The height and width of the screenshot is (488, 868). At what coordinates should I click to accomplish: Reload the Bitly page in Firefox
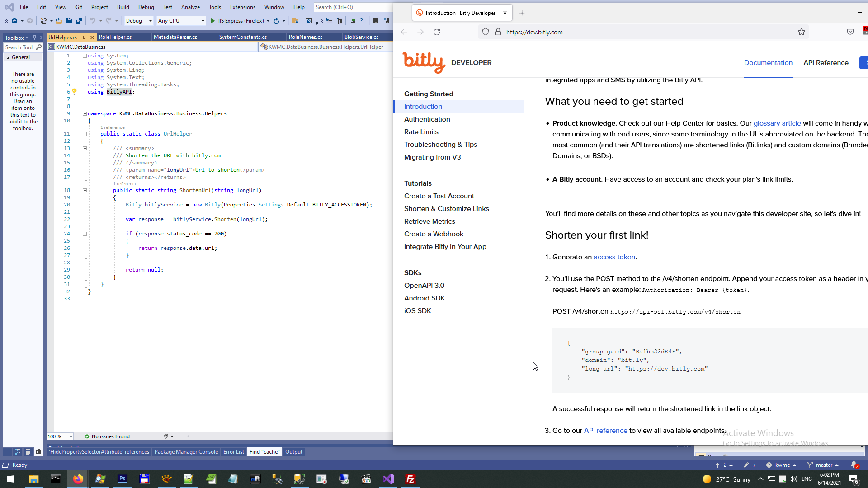[x=437, y=32]
